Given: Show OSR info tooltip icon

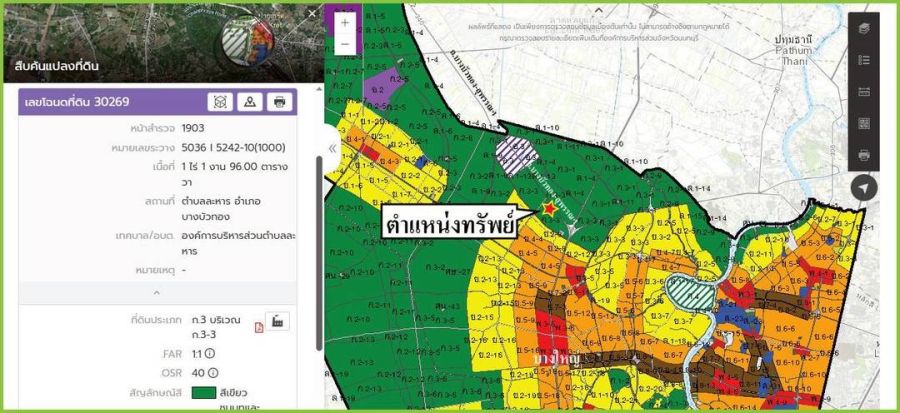Looking at the screenshot, I should 213,373.
